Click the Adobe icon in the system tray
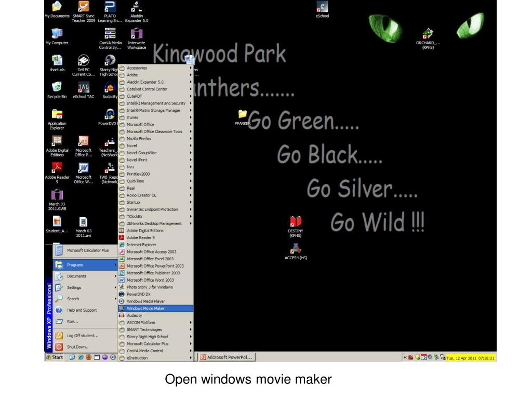532x399 pixels. (x=410, y=357)
